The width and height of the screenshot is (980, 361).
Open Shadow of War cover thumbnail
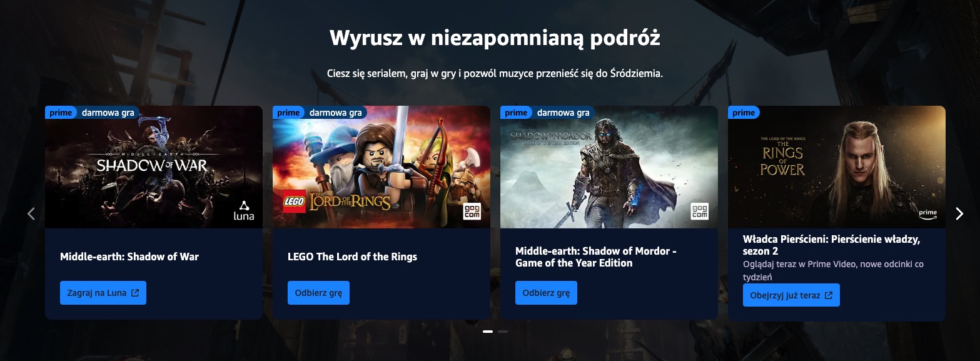click(154, 167)
